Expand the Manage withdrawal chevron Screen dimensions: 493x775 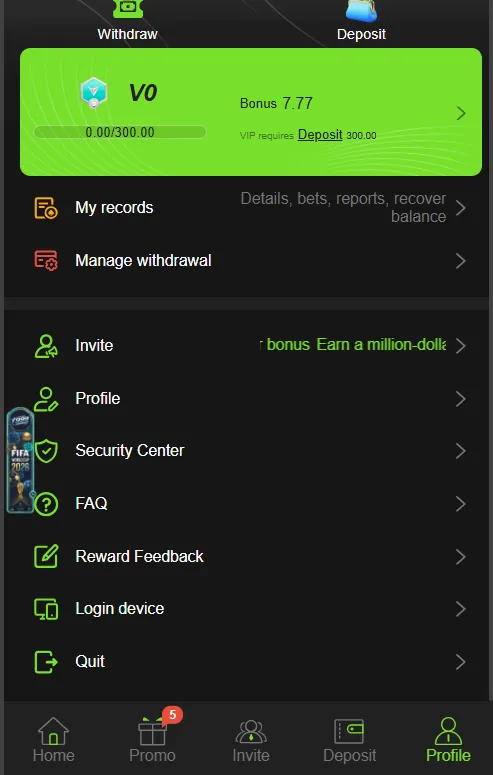point(461,260)
